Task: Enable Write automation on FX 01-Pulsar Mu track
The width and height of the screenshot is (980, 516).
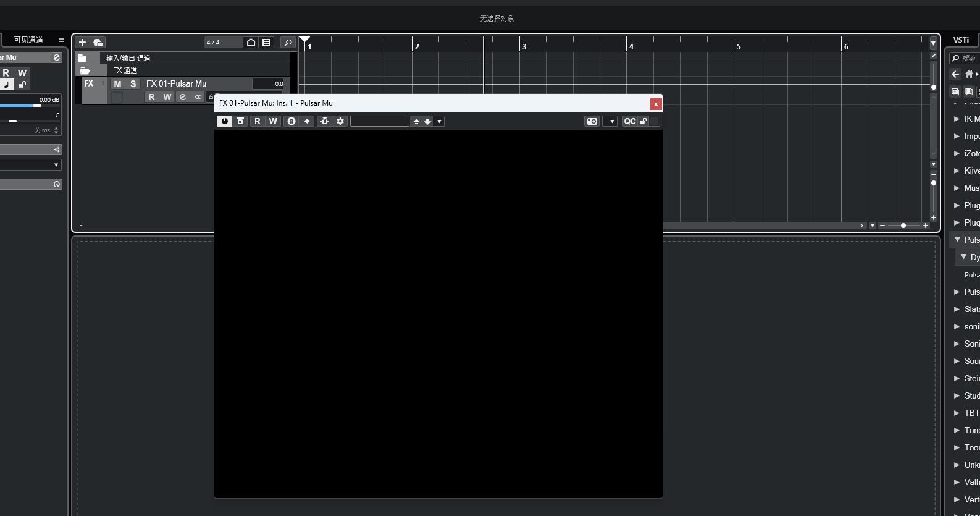Action: 167,97
